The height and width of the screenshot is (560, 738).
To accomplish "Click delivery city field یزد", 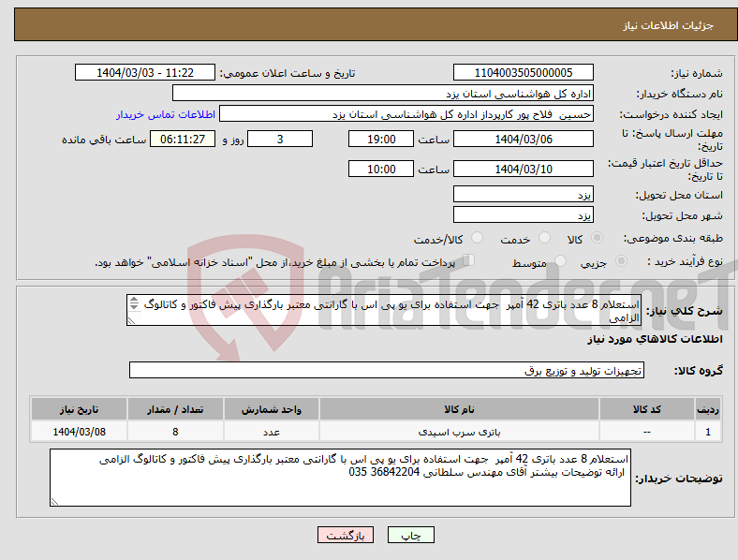I will [523, 214].
